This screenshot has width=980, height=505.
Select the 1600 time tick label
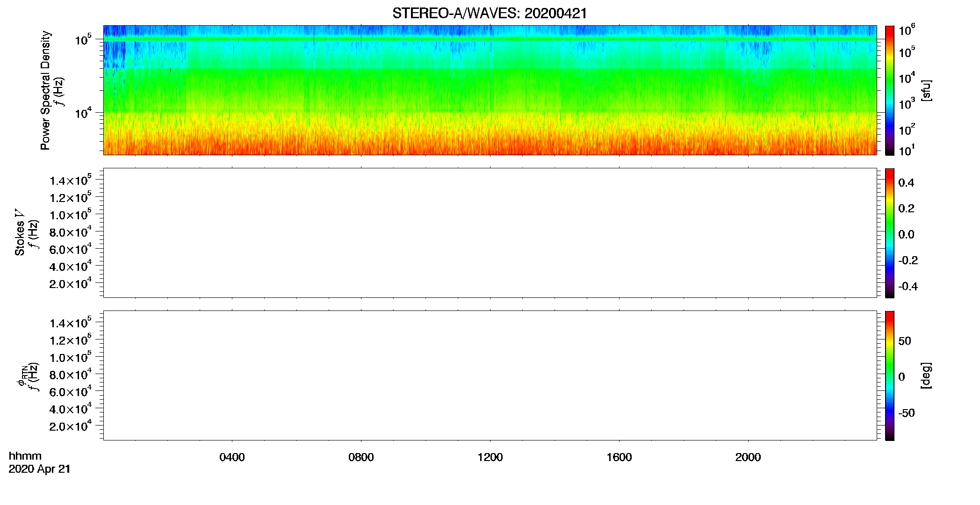pyautogui.click(x=619, y=457)
